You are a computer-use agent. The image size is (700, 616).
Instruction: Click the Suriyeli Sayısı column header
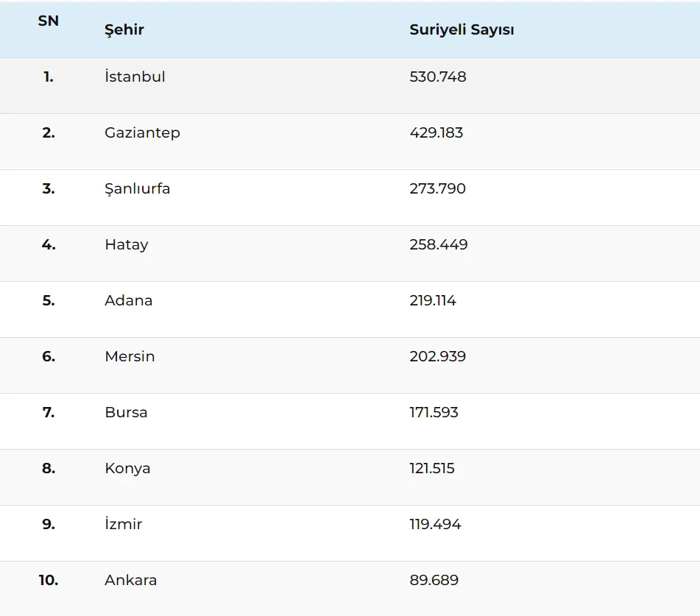coord(462,30)
